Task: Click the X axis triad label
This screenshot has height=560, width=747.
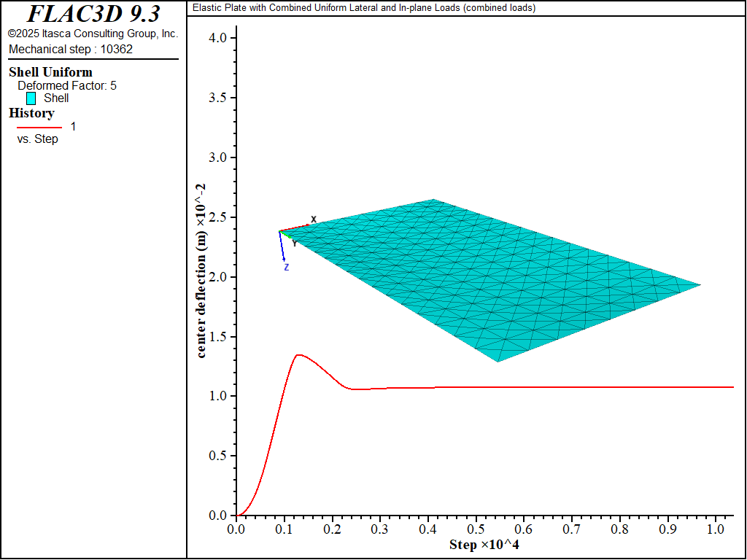Action: [x=314, y=219]
